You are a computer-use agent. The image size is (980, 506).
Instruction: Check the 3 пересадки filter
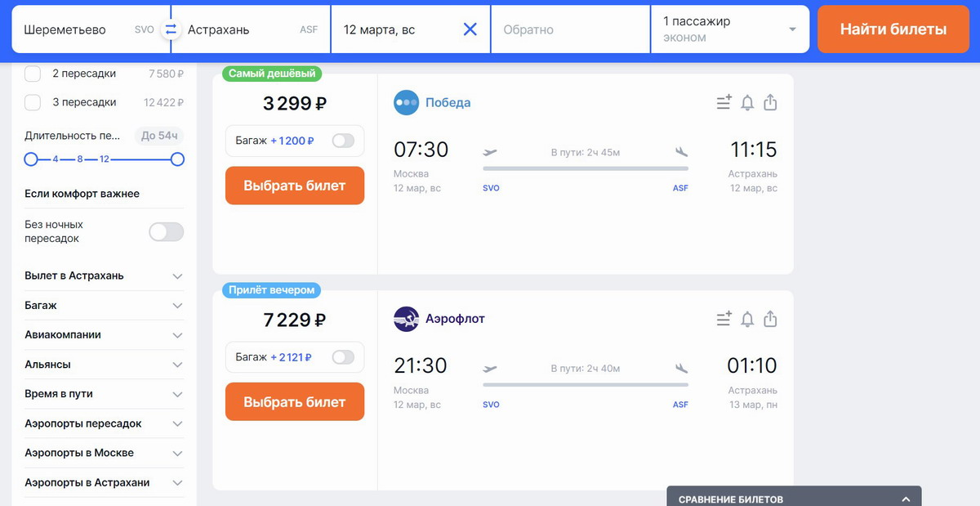tap(33, 102)
